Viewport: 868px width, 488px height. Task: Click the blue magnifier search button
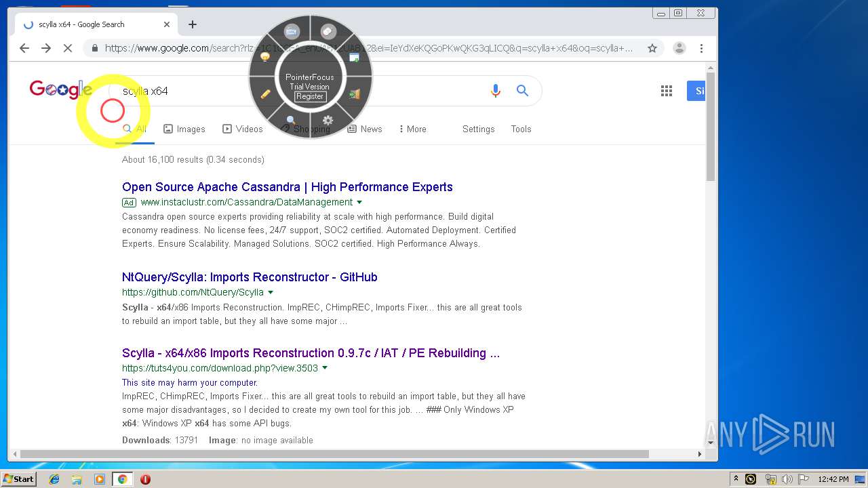(x=522, y=91)
